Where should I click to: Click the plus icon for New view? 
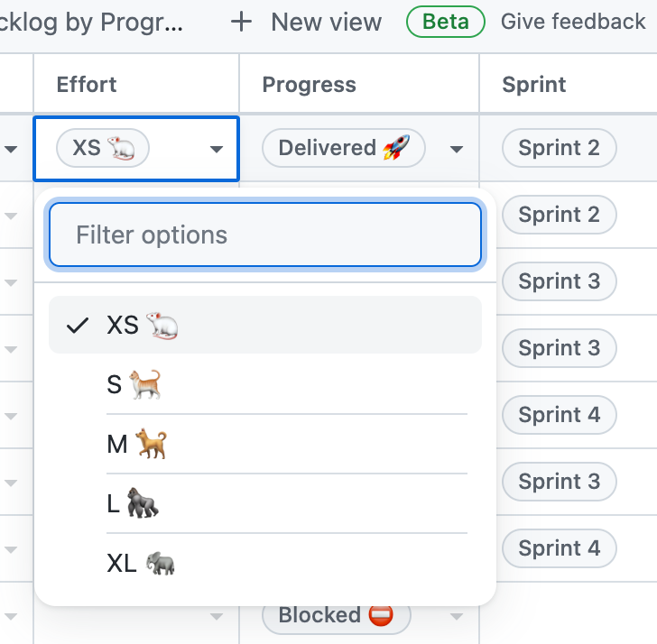click(x=241, y=22)
